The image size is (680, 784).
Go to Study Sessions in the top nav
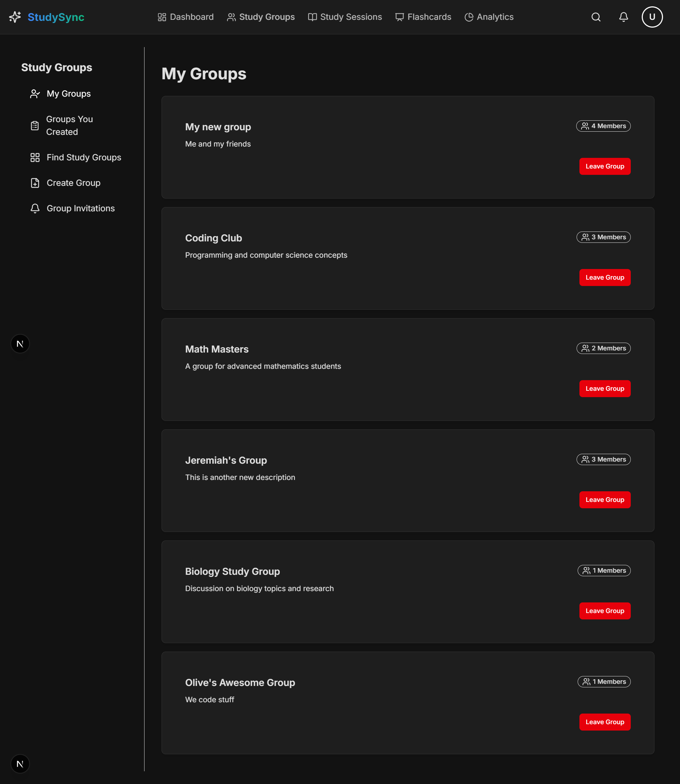point(345,17)
